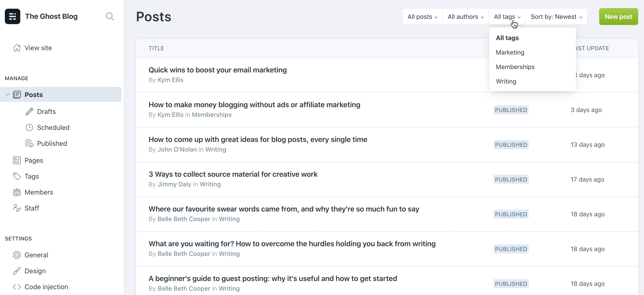Click the Scheduled clock icon
The height and width of the screenshot is (295, 644).
point(29,128)
